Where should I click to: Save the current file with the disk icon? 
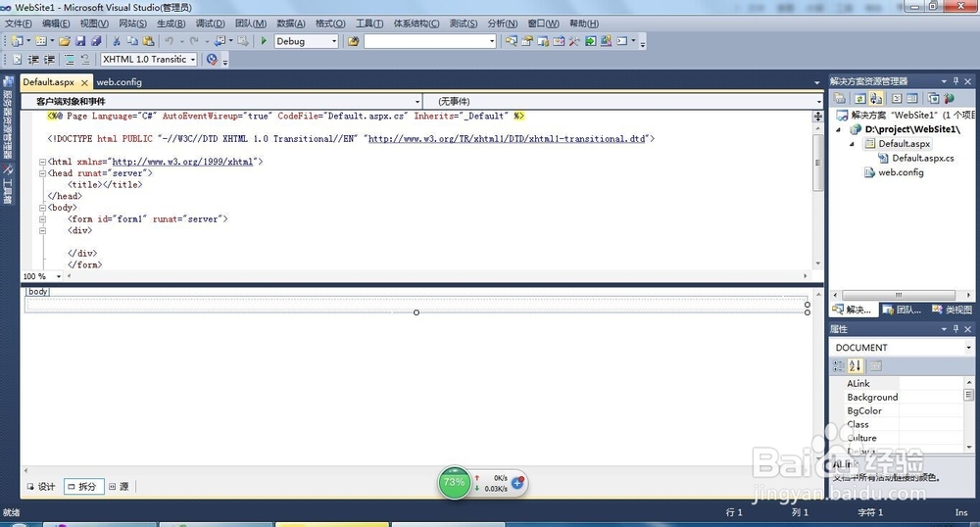point(80,41)
